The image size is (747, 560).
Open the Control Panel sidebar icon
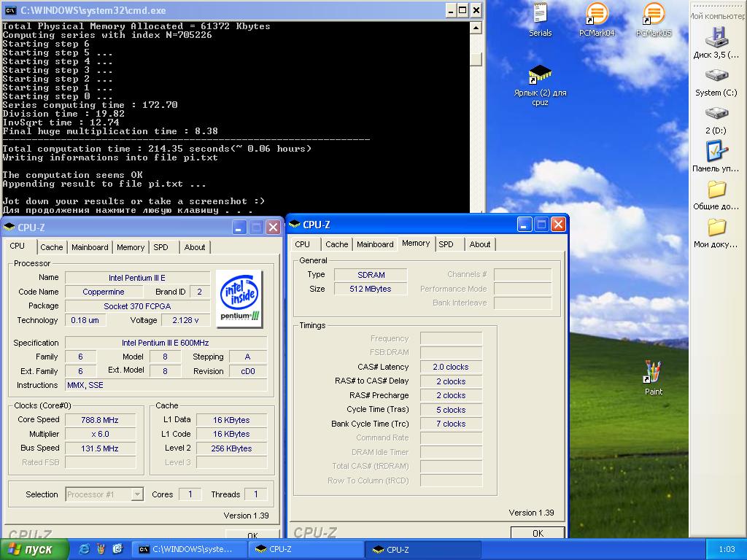716,156
